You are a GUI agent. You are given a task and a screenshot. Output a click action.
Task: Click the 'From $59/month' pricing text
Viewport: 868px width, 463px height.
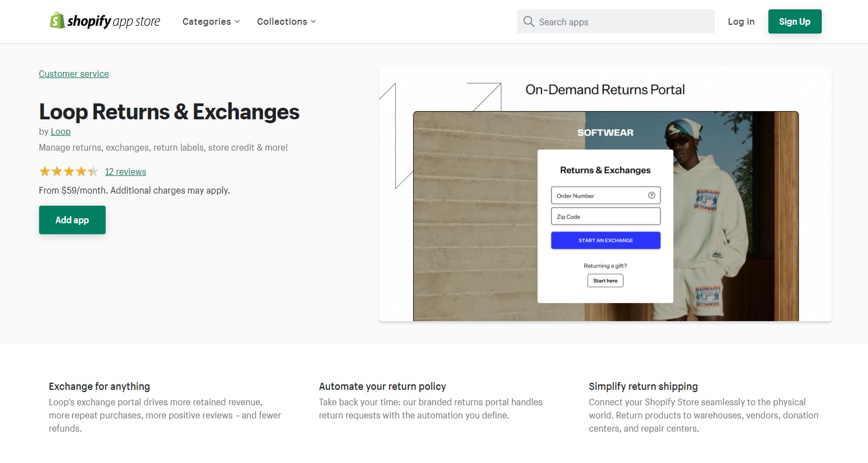click(x=134, y=190)
